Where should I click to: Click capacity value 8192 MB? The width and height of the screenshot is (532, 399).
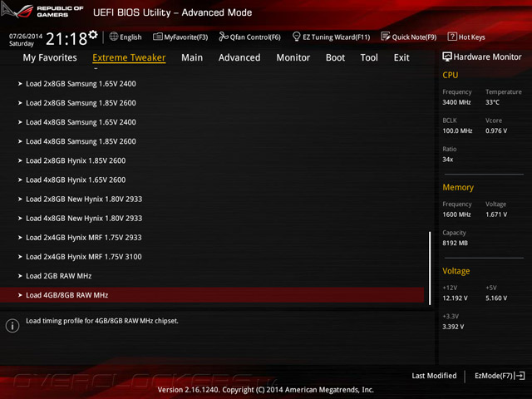(x=455, y=243)
